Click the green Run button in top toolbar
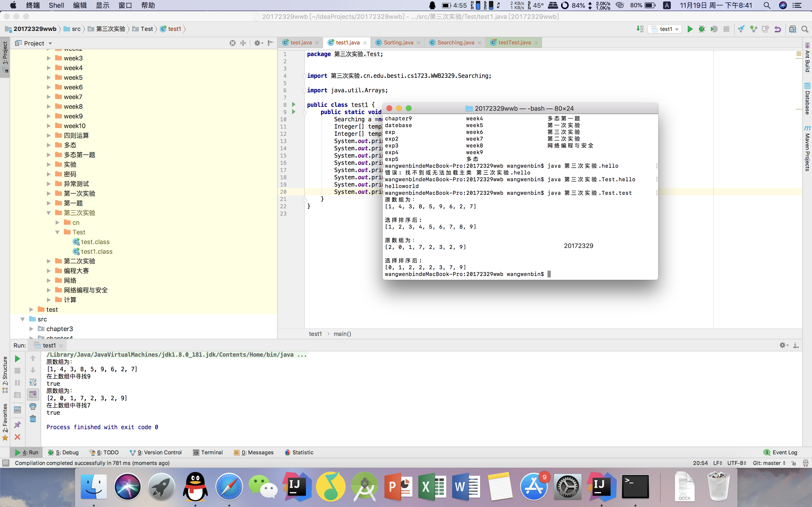This screenshot has height=507, width=812. click(x=690, y=29)
